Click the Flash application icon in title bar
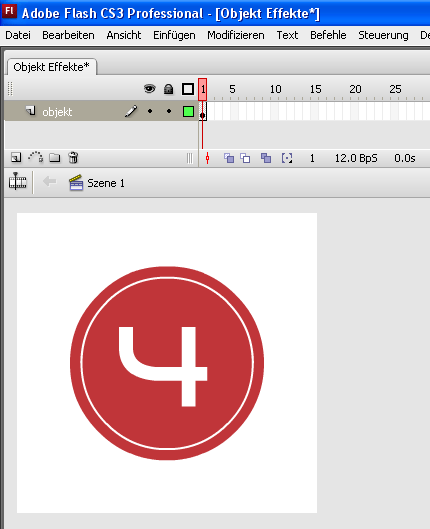 click(9, 12)
